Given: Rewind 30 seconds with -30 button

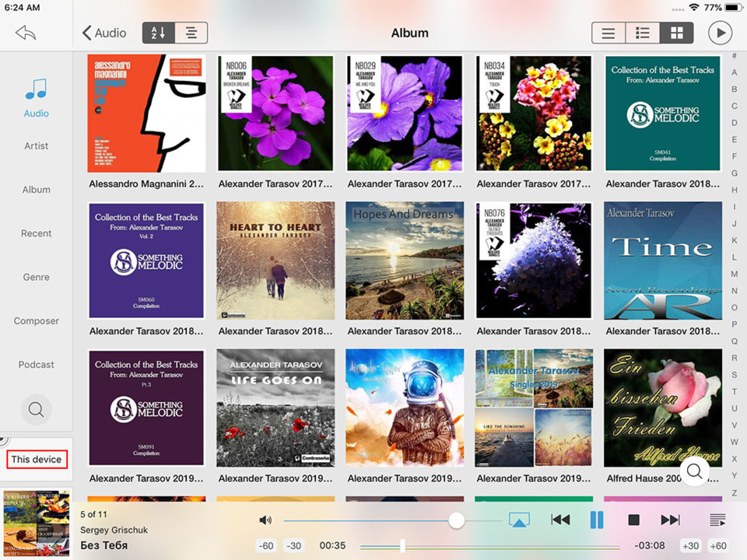Looking at the screenshot, I should 293,546.
